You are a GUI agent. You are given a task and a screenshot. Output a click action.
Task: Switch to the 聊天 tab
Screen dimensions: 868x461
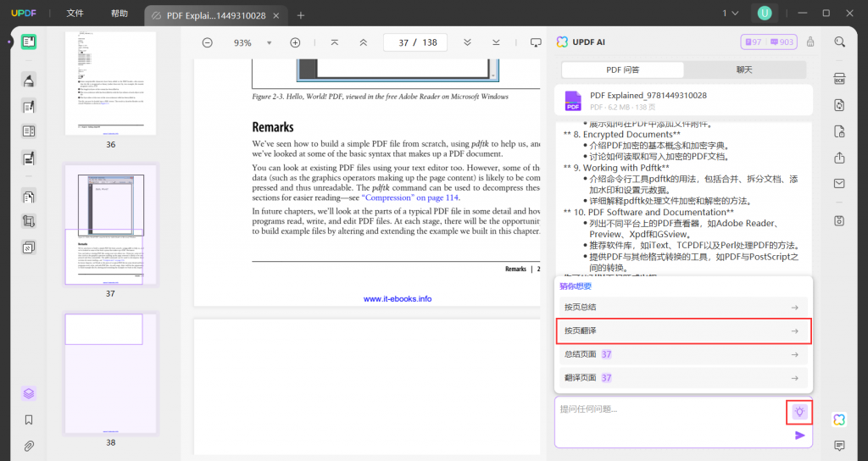pos(744,69)
